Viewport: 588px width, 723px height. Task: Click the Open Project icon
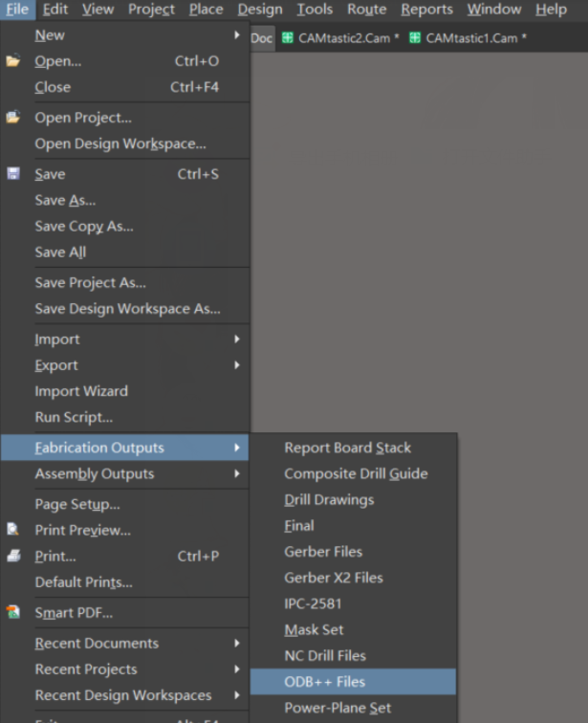tap(12, 117)
